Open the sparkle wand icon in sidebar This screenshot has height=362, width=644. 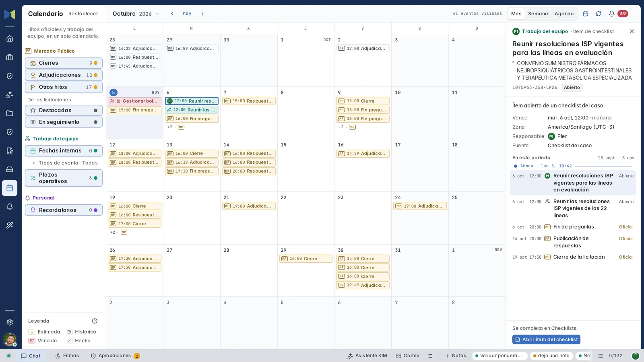click(x=10, y=225)
